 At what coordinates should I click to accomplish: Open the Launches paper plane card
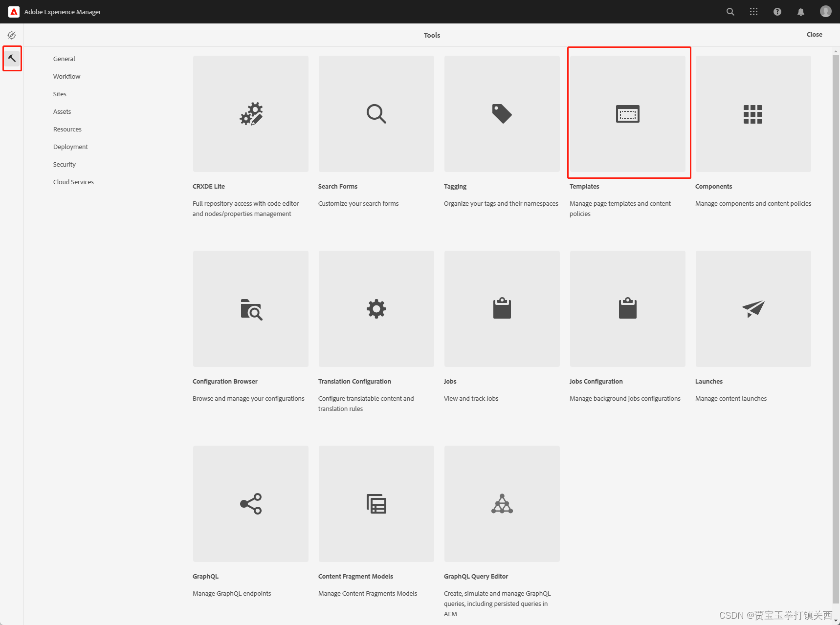753,309
